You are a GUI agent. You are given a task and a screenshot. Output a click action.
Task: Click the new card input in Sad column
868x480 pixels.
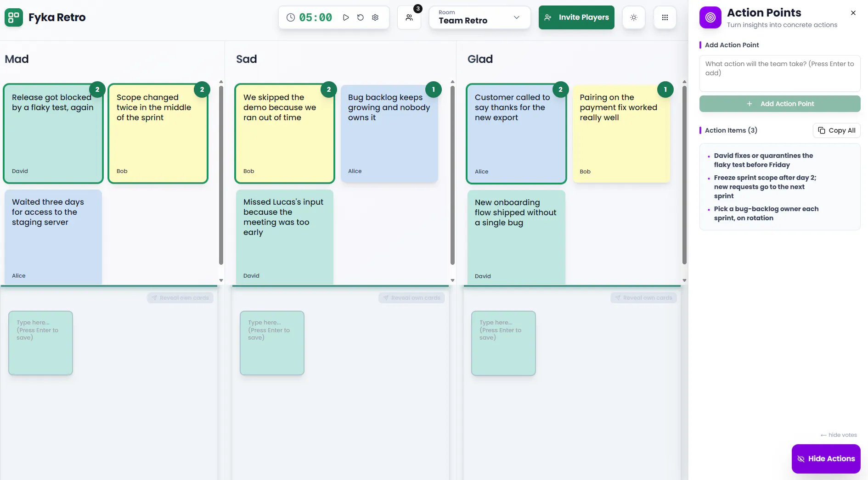(272, 343)
